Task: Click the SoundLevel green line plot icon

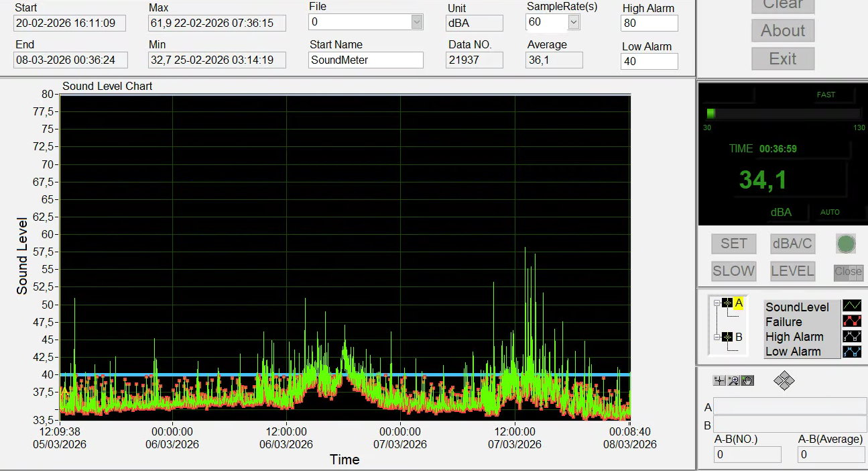Action: click(x=851, y=307)
